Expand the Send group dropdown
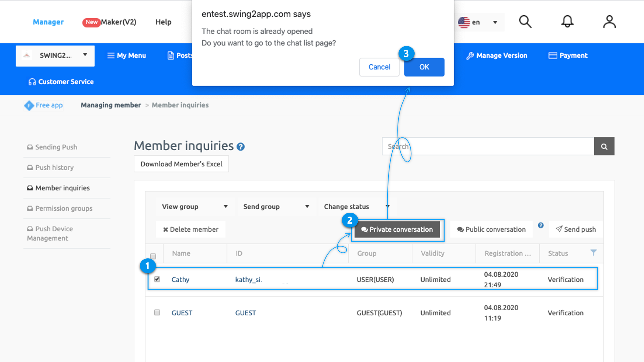 [276, 207]
